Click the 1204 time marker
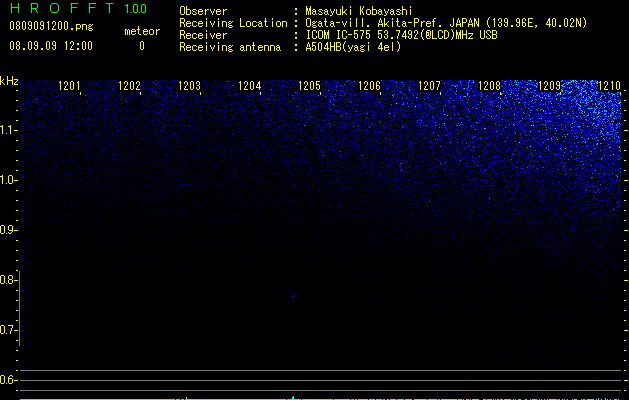Image resolution: width=629 pixels, height=400 pixels. point(249,85)
